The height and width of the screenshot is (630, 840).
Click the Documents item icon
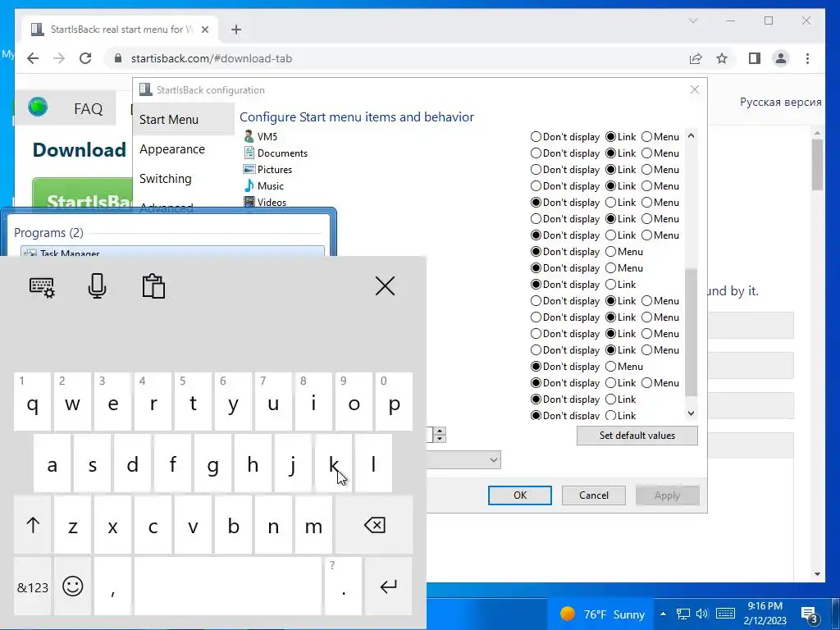pyautogui.click(x=249, y=153)
